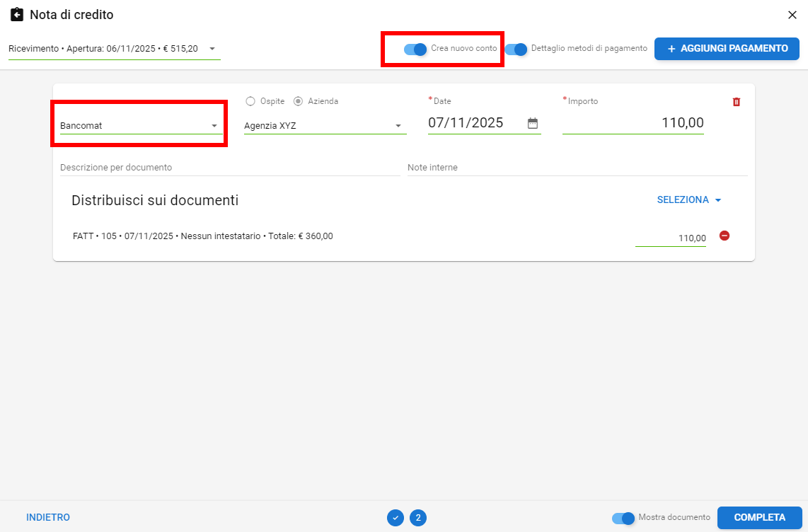Viewport: 808px width, 532px height.
Task: Open the Agenzia XYZ company dropdown
Action: coord(325,126)
